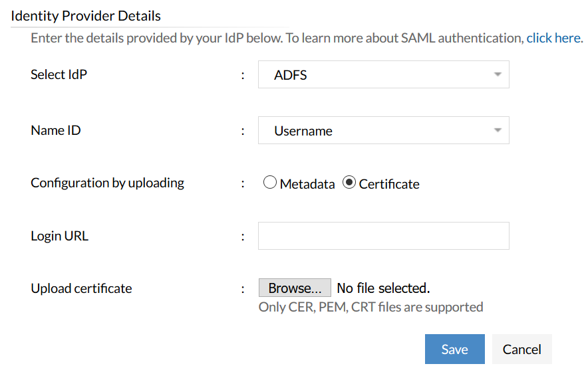The image size is (588, 372).
Task: Expand the Name ID dropdown showing Username
Action: pyautogui.click(x=383, y=131)
